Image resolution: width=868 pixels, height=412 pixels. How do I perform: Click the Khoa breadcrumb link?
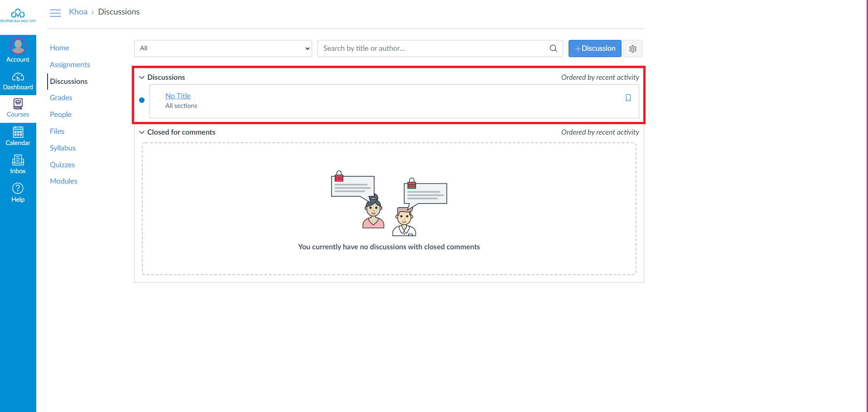tap(78, 12)
